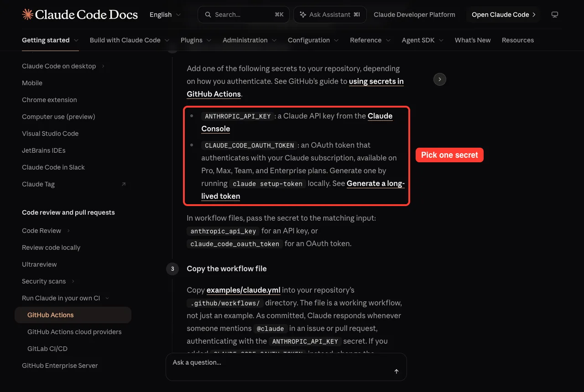Open the GitLab CI/CD sidebar page
This screenshot has height=392, width=584.
coord(47,349)
